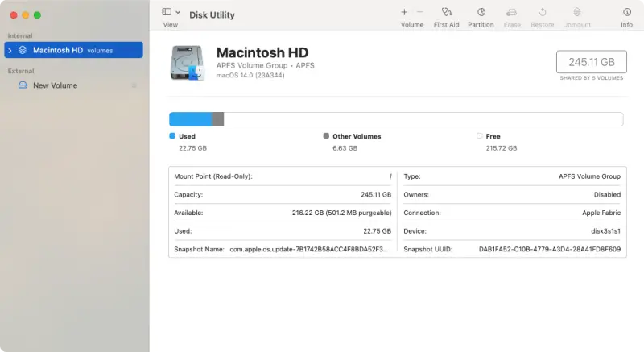Open the View sidebar options icon
Viewport: 644px width, 352px height.
pos(167,12)
